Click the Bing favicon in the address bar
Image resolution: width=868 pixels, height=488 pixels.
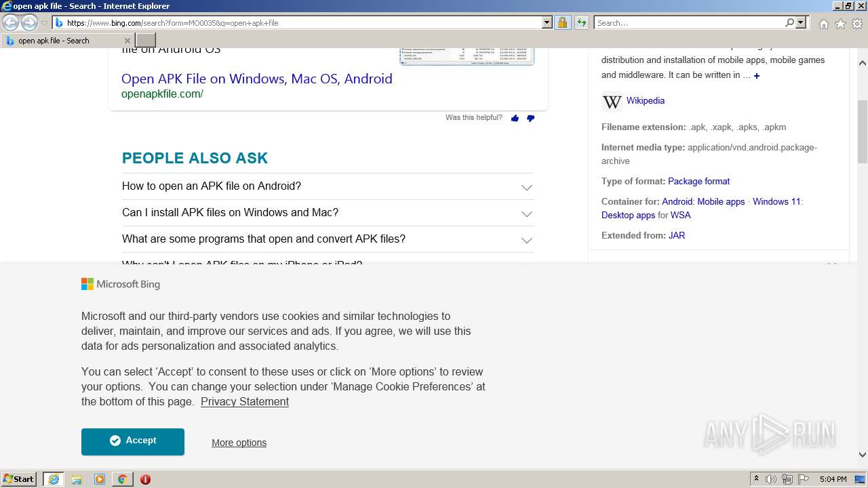[x=60, y=23]
